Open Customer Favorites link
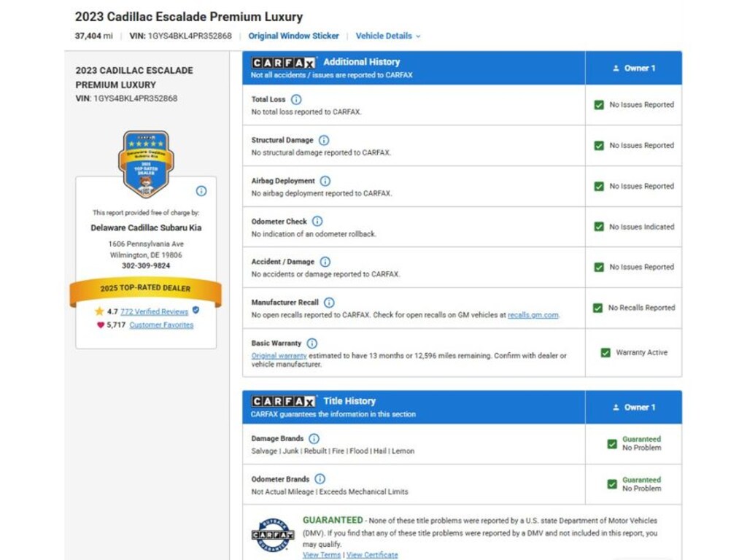The image size is (747, 560). [x=161, y=324]
